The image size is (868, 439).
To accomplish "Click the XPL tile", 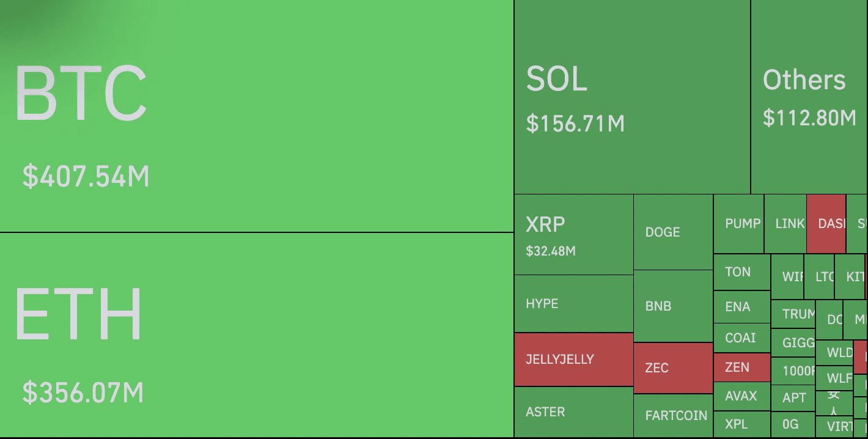I will point(741,424).
